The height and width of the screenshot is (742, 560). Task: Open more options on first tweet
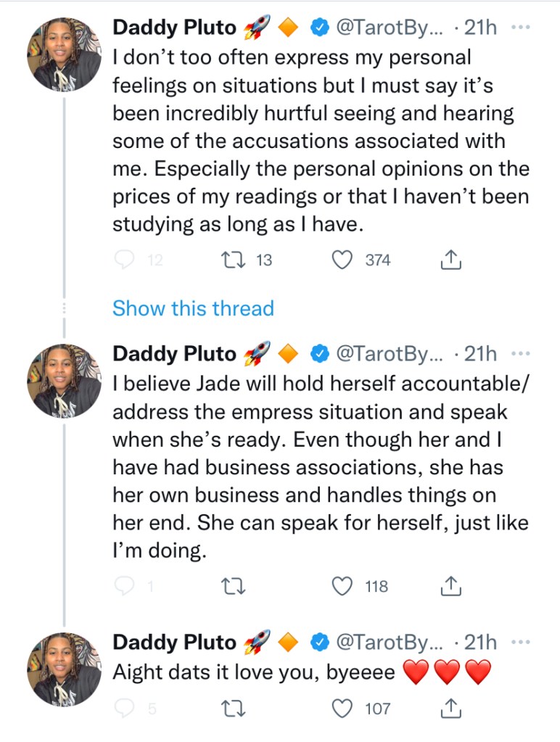tap(521, 28)
